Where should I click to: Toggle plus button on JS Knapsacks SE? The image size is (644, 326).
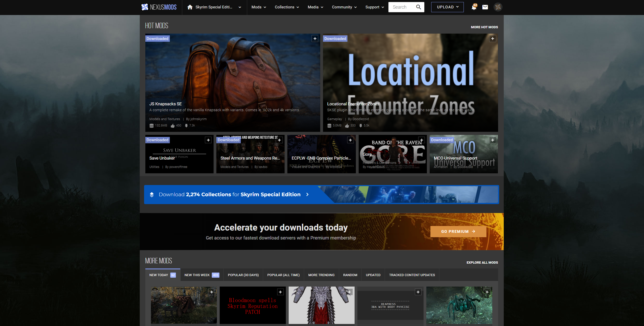click(315, 39)
